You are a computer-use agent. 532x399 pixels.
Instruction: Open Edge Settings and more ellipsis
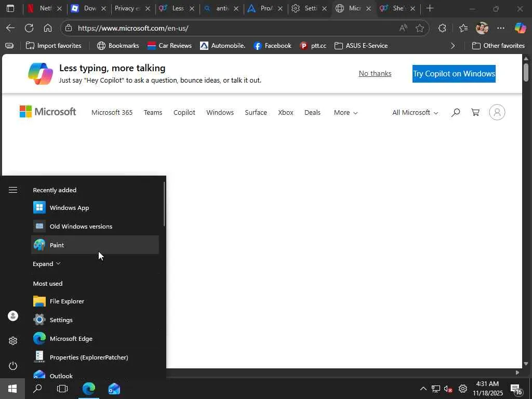(x=501, y=28)
